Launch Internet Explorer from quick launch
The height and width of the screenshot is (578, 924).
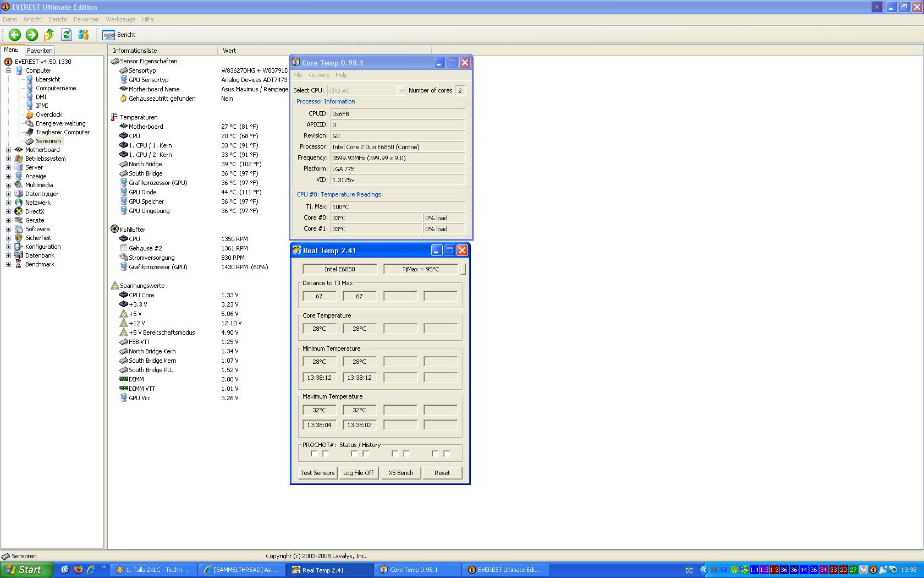(91, 570)
